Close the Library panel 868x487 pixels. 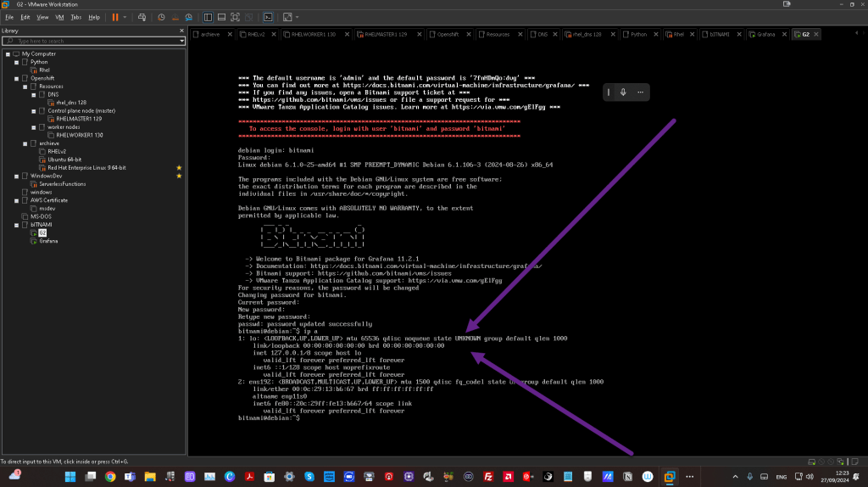[181, 31]
